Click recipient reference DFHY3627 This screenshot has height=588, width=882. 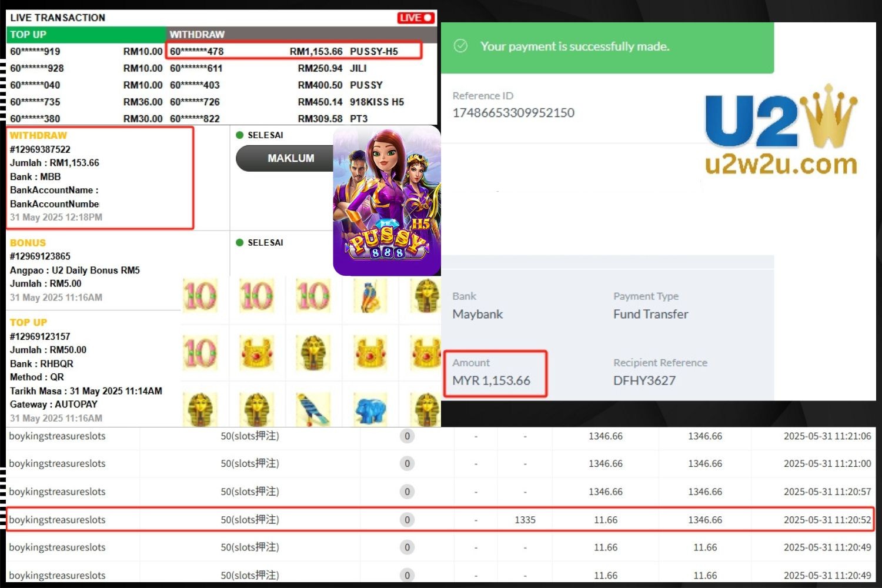644,381
